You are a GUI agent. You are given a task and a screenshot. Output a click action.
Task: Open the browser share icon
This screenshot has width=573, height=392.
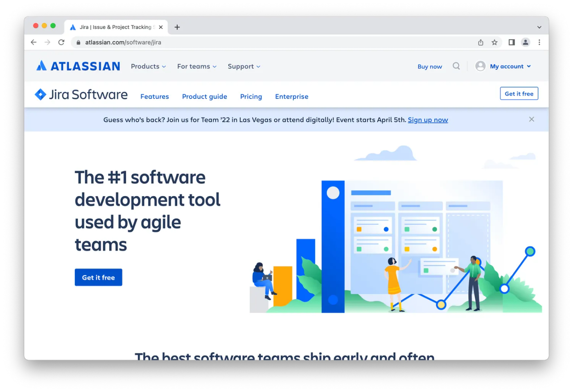(480, 42)
